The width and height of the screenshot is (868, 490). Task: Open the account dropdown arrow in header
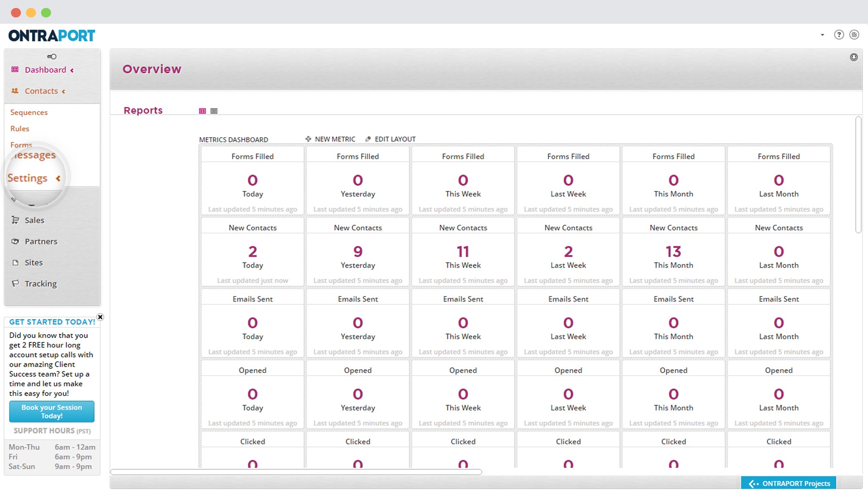tap(822, 35)
